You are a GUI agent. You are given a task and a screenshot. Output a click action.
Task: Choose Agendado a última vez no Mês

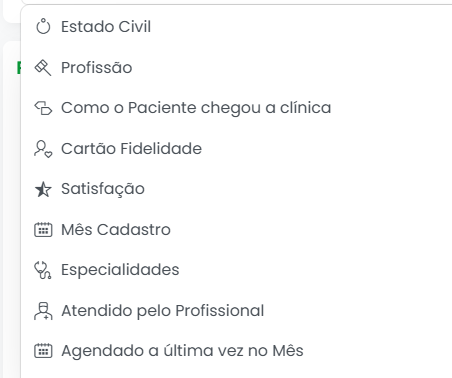237,351
